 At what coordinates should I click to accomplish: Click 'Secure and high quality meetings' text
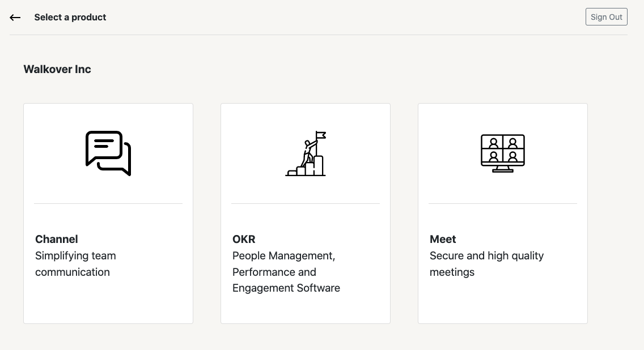[x=487, y=264]
